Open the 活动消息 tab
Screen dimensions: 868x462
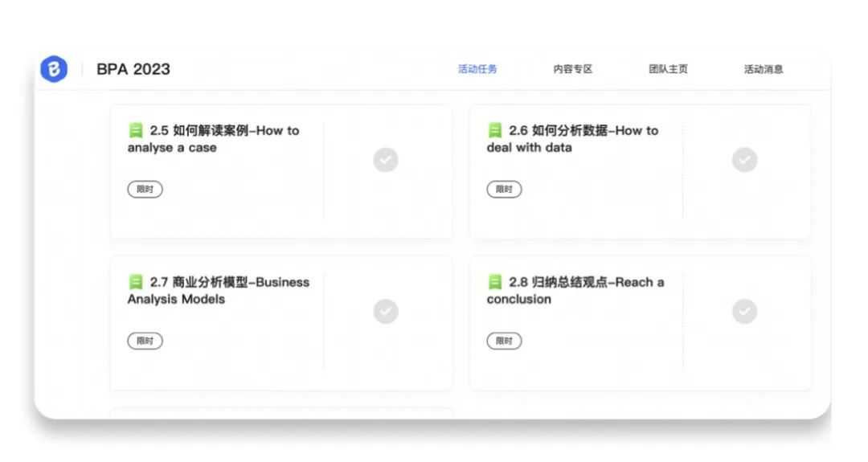click(764, 69)
